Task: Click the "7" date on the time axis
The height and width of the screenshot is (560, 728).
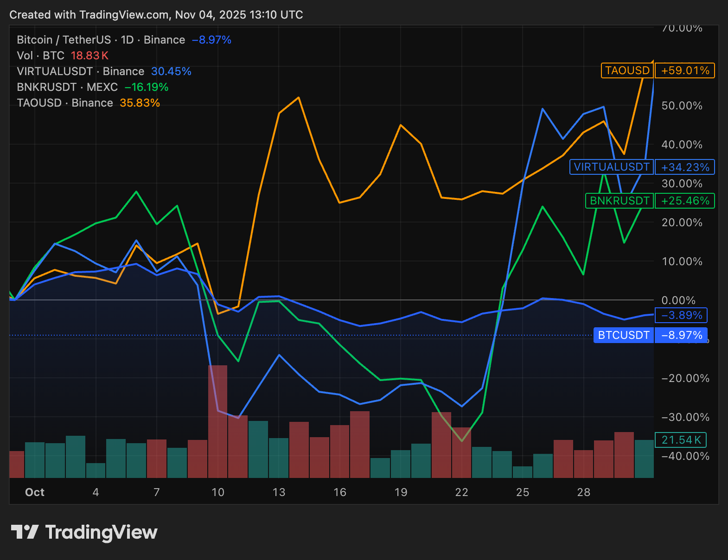Action: 157,492
